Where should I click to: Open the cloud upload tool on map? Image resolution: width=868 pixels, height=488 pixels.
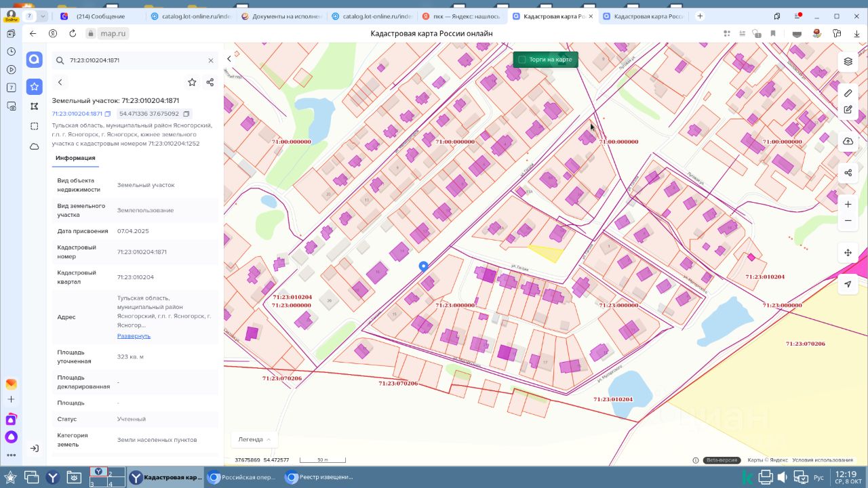coord(848,141)
